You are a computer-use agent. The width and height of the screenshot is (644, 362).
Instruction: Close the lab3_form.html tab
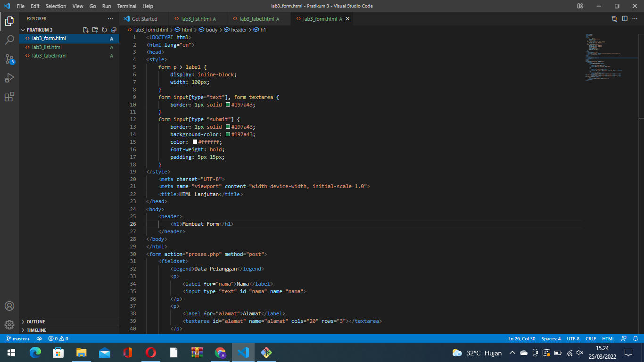pos(348,19)
